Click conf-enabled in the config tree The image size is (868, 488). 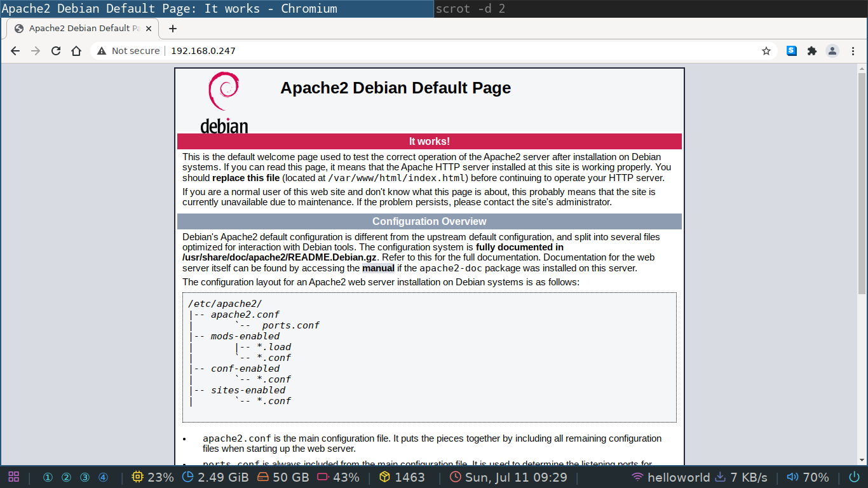pyautogui.click(x=245, y=369)
